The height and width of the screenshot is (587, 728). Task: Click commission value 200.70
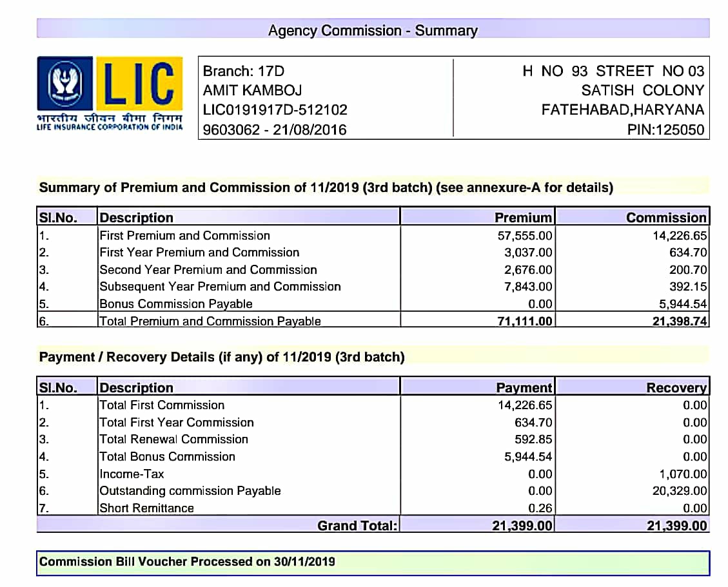tap(688, 269)
